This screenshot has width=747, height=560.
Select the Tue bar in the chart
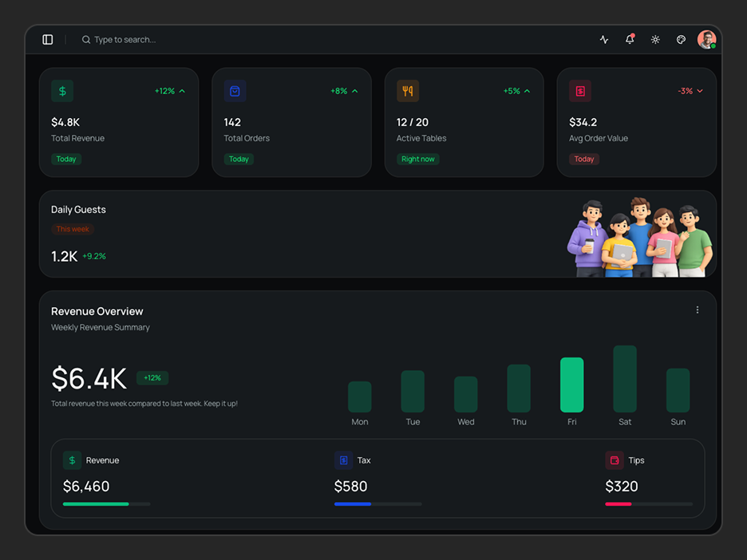pyautogui.click(x=413, y=392)
